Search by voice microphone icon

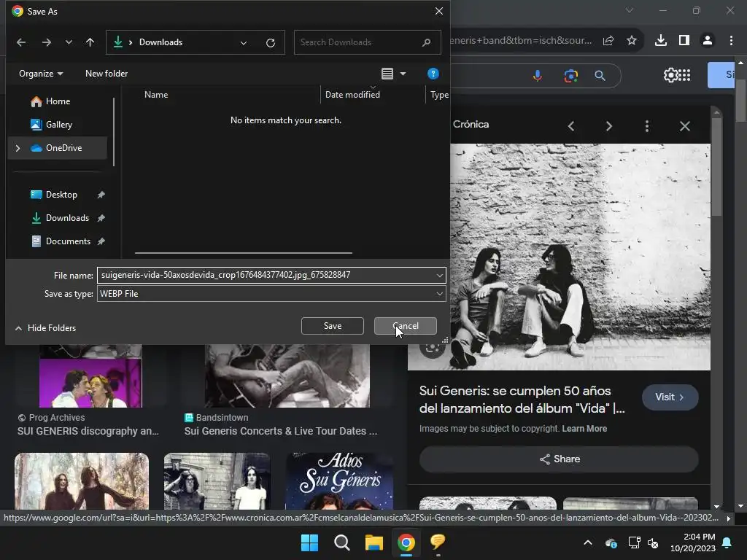point(538,76)
